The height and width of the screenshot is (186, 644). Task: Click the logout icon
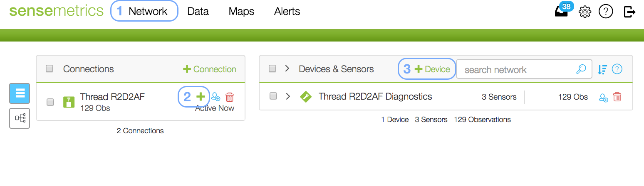629,12
